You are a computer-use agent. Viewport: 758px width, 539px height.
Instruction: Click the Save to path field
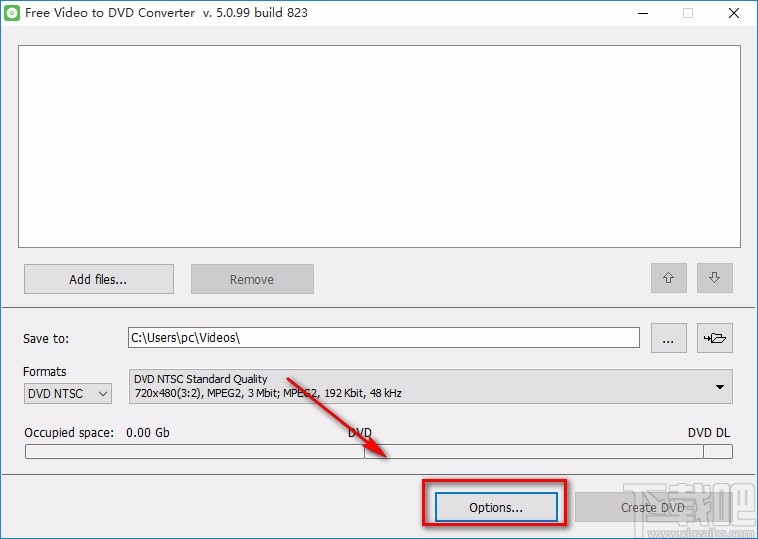click(384, 337)
